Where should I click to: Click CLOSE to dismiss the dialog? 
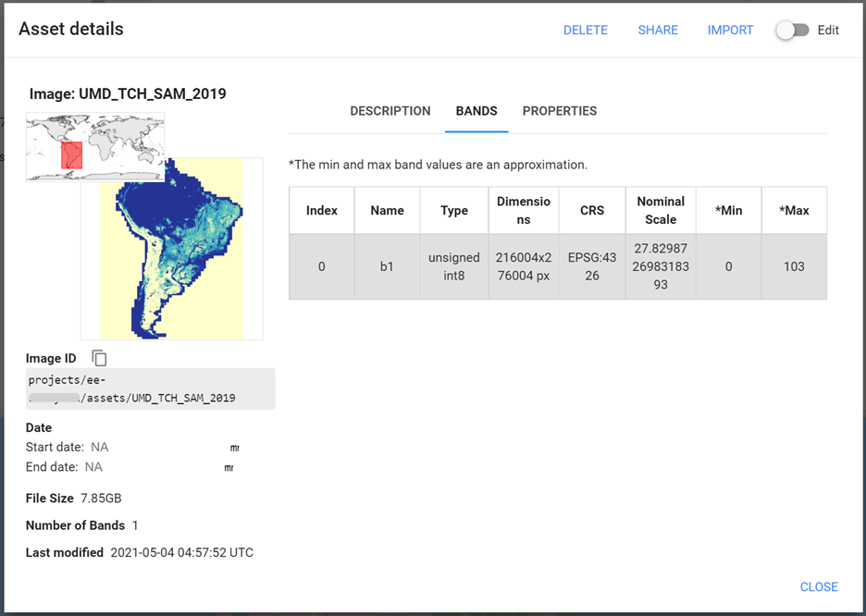pos(818,586)
